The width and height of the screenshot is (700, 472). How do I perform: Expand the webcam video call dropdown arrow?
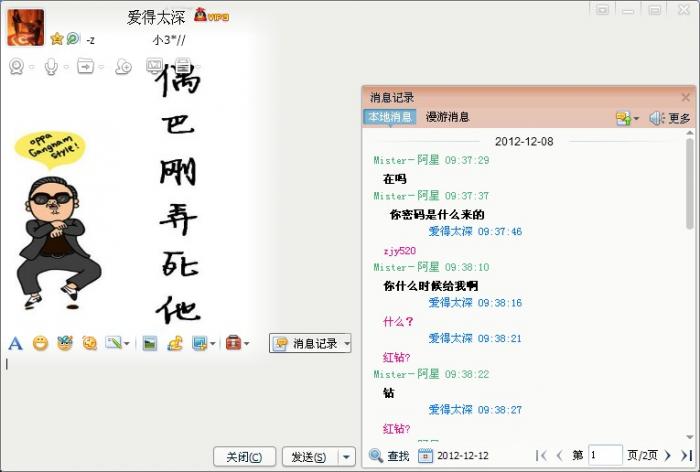[x=32, y=67]
